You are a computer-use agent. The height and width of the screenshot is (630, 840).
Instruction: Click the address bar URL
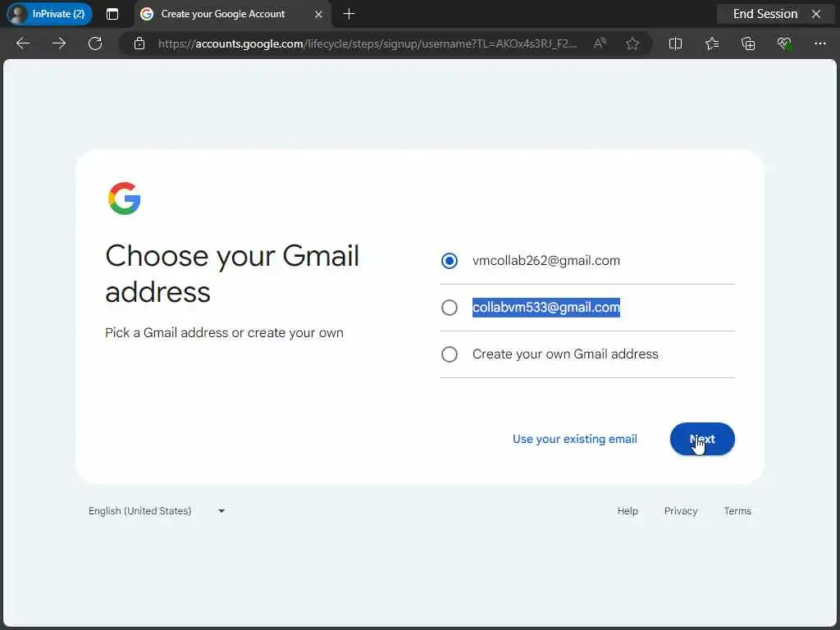coord(367,44)
